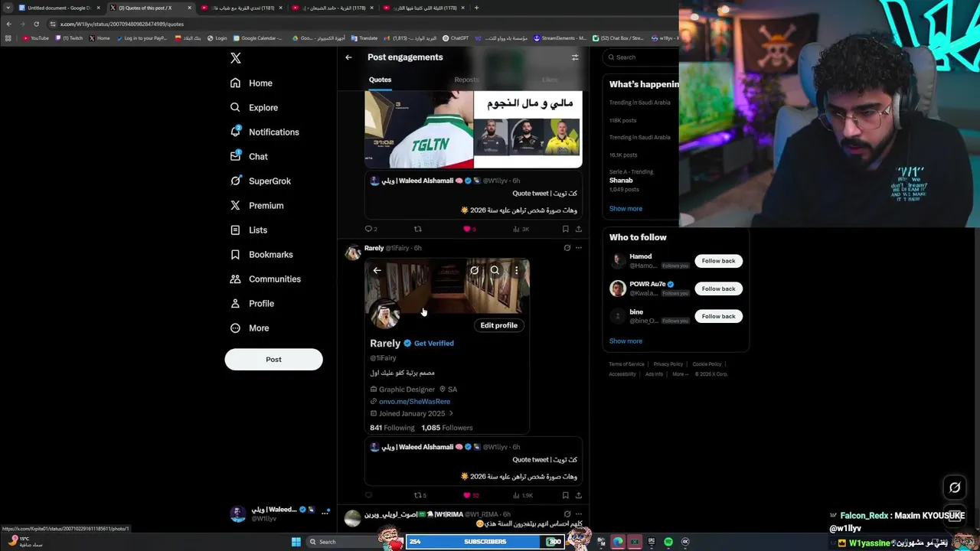Click the 1,085 Followers count
The image size is (980, 551).
coord(447,428)
